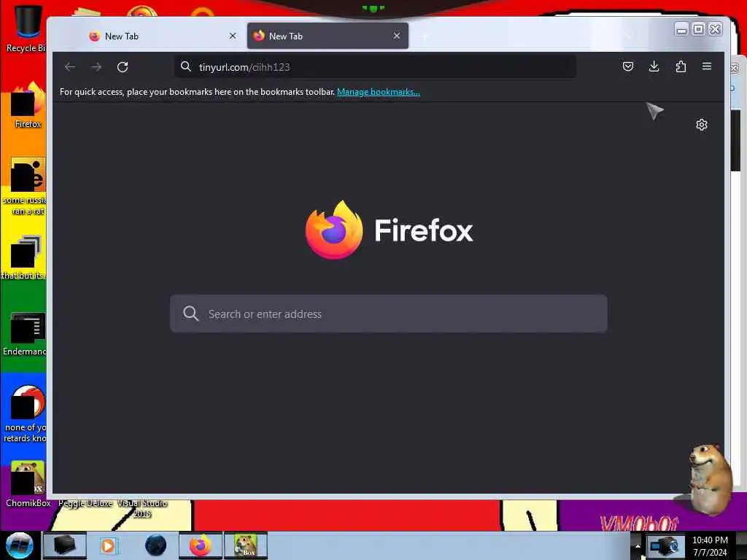Click the Visual Studio 2015 desktop label
747x560 pixels.
tap(142, 508)
